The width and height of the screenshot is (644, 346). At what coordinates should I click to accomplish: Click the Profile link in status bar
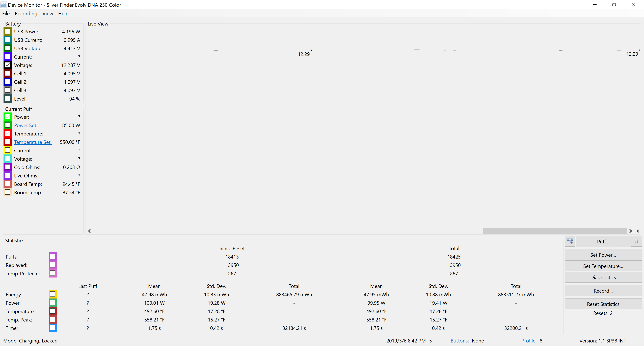click(529, 341)
